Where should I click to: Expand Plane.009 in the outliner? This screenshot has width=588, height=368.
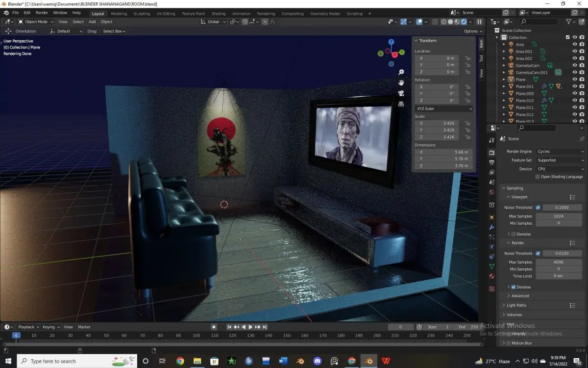click(x=504, y=93)
